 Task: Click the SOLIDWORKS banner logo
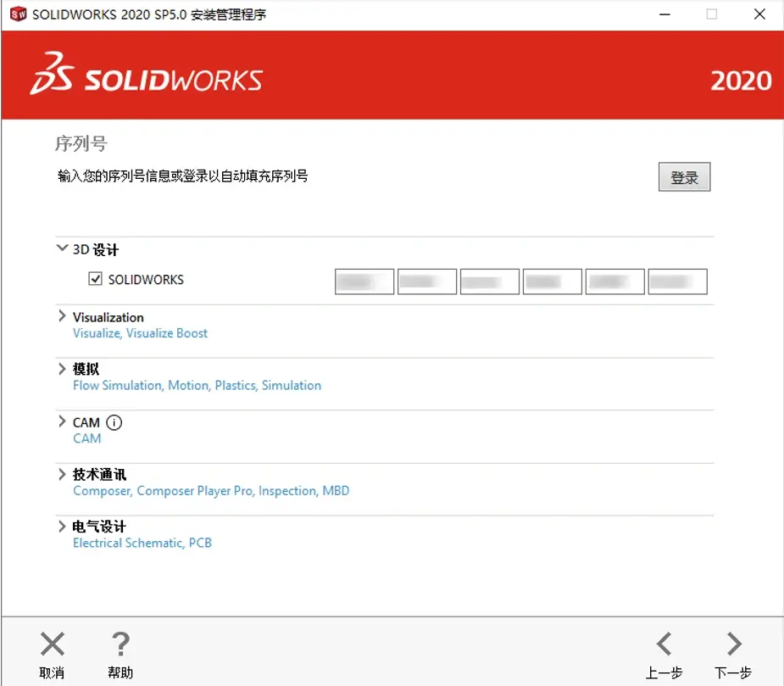[x=147, y=75]
